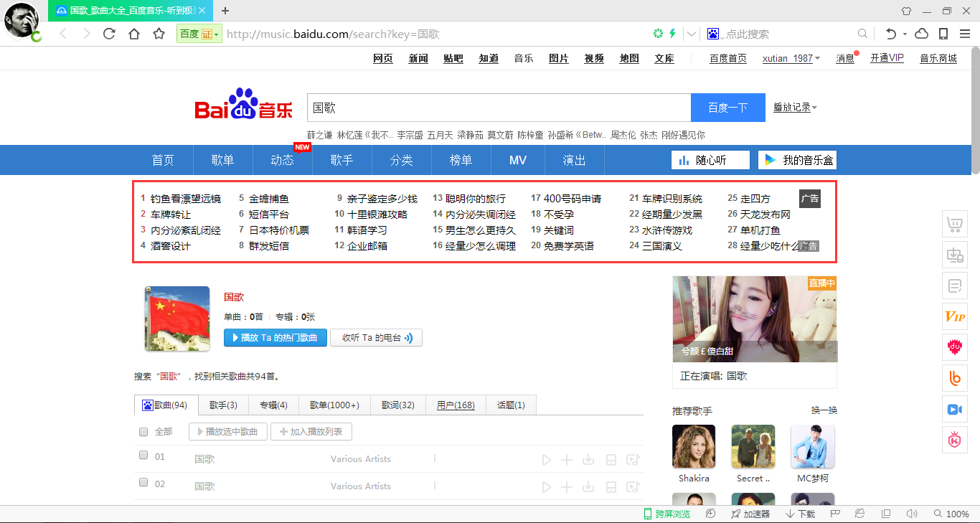Open shopping cart icon in right sidebar

tap(954, 225)
